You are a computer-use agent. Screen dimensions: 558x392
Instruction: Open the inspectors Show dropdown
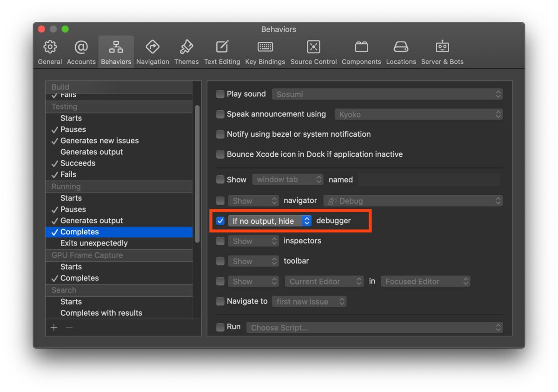253,241
